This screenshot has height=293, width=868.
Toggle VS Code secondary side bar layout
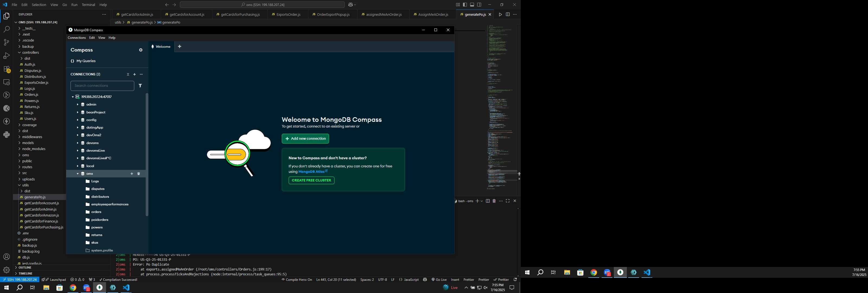click(x=479, y=5)
